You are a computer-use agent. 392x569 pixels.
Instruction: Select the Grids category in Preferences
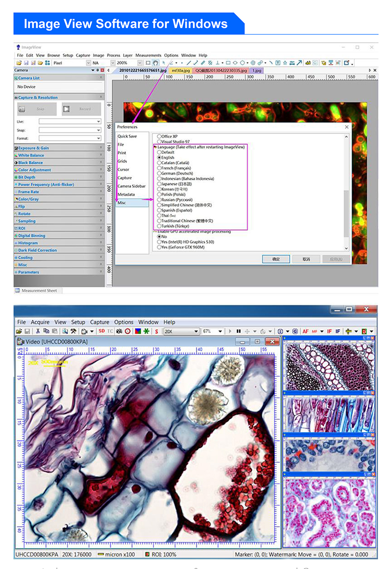[x=122, y=161]
